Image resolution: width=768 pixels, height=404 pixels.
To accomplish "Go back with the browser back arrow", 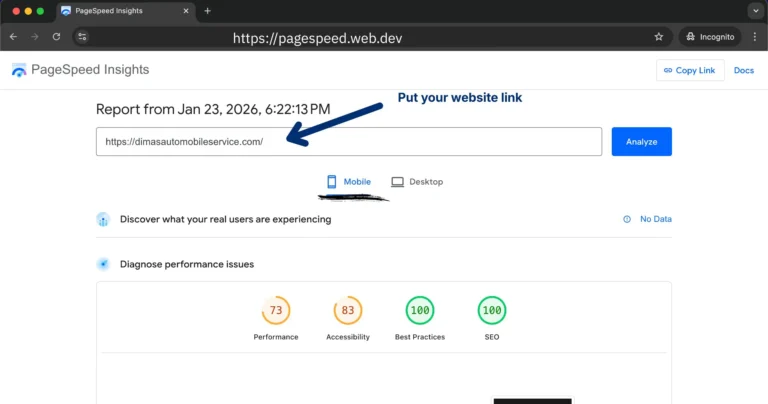I will point(13,37).
